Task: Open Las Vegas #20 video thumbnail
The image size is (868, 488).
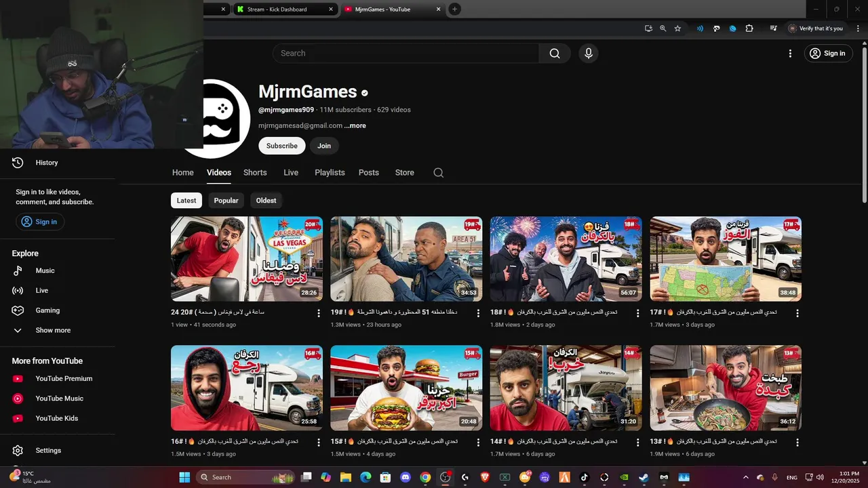Action: coord(247,259)
